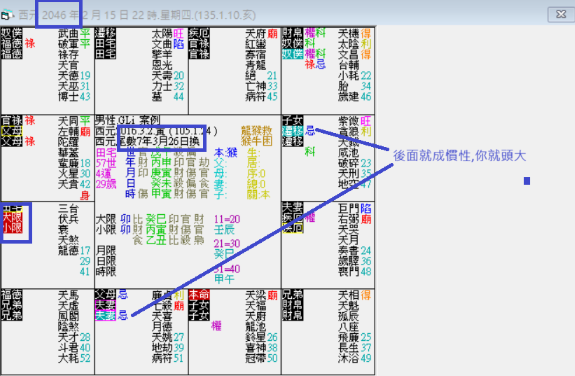Click the 祿存 star label
575x376 pixels.
pyautogui.click(x=68, y=55)
